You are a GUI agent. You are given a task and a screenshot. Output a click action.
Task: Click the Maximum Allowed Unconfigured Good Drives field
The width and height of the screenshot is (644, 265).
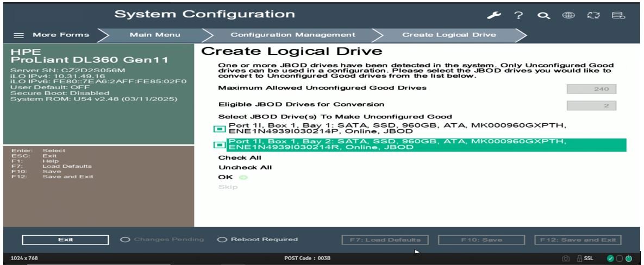coord(591,89)
